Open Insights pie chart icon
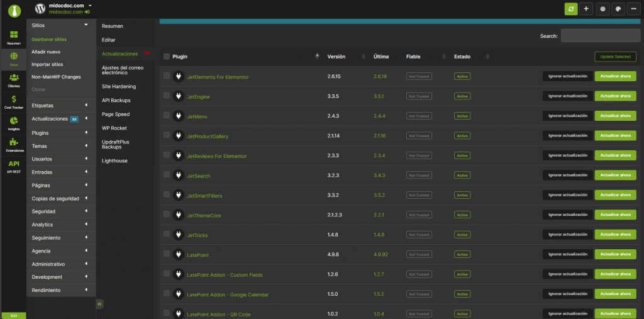Image resolution: width=644 pixels, height=319 pixels. click(14, 123)
